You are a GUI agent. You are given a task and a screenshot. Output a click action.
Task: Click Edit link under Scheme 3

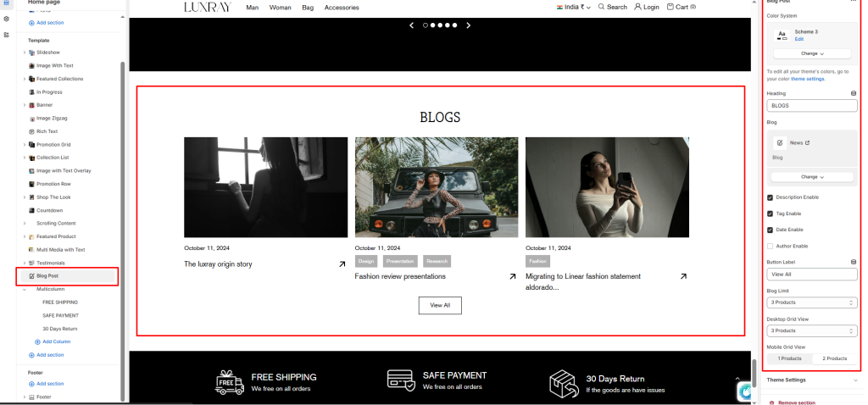point(798,39)
